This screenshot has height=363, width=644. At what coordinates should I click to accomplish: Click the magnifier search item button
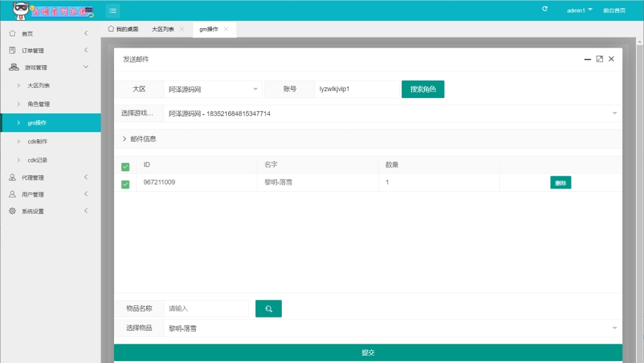(268, 309)
